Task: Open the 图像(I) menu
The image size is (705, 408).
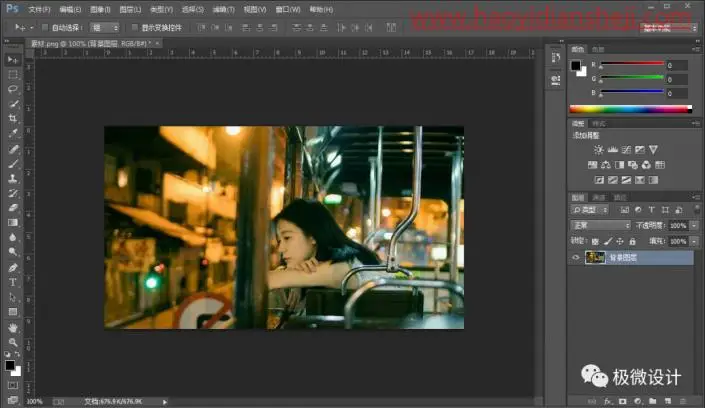Action: 100,9
